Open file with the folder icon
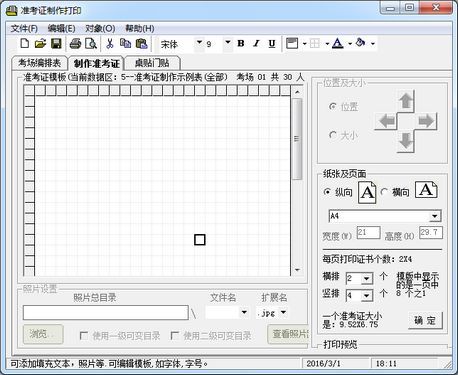This screenshot has height=375, width=458. pos(40,43)
